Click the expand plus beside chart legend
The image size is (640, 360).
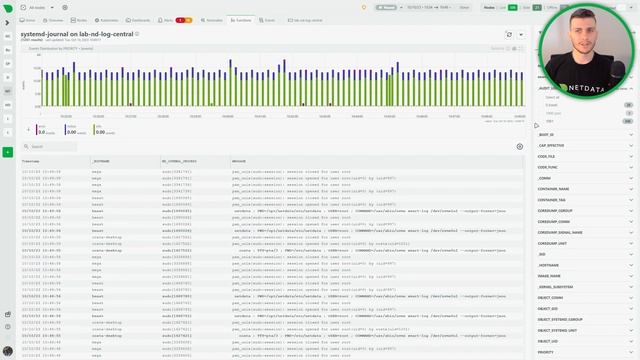(x=28, y=130)
